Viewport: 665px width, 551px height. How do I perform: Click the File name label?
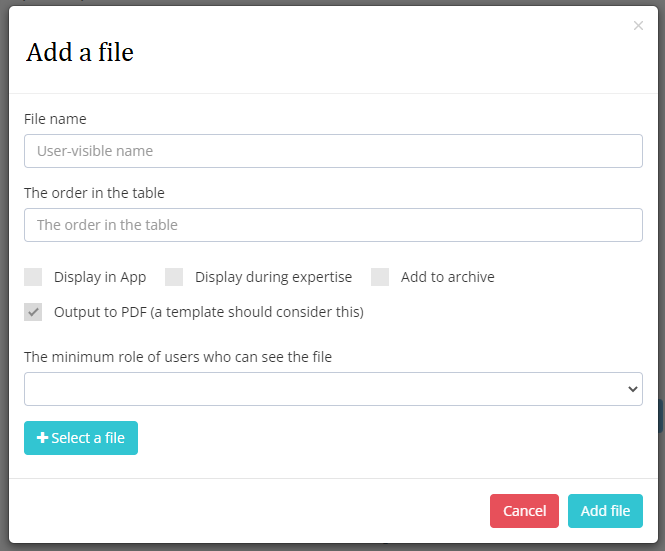click(x=55, y=119)
